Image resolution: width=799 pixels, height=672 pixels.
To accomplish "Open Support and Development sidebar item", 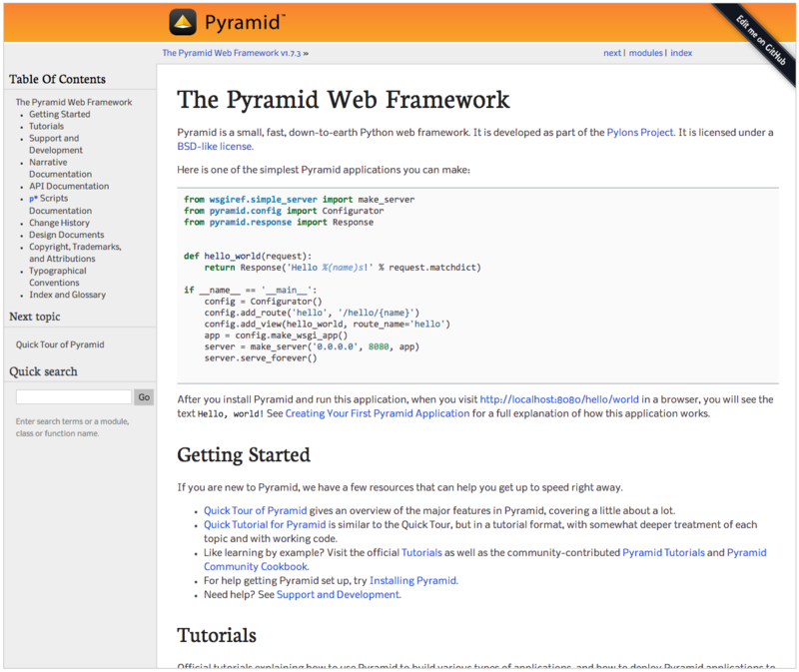I will coord(56,144).
